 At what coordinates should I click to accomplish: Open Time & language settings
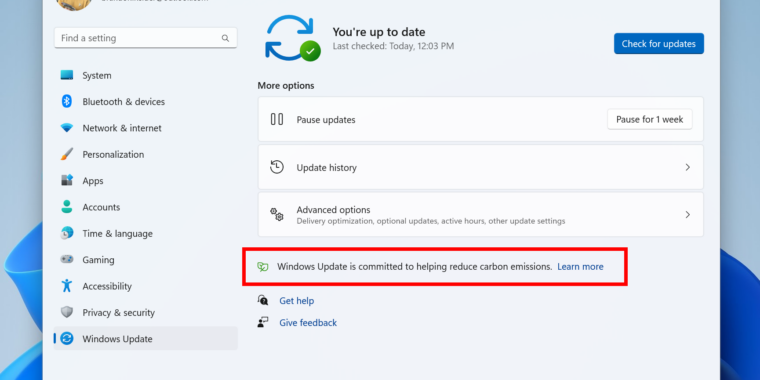[145, 233]
